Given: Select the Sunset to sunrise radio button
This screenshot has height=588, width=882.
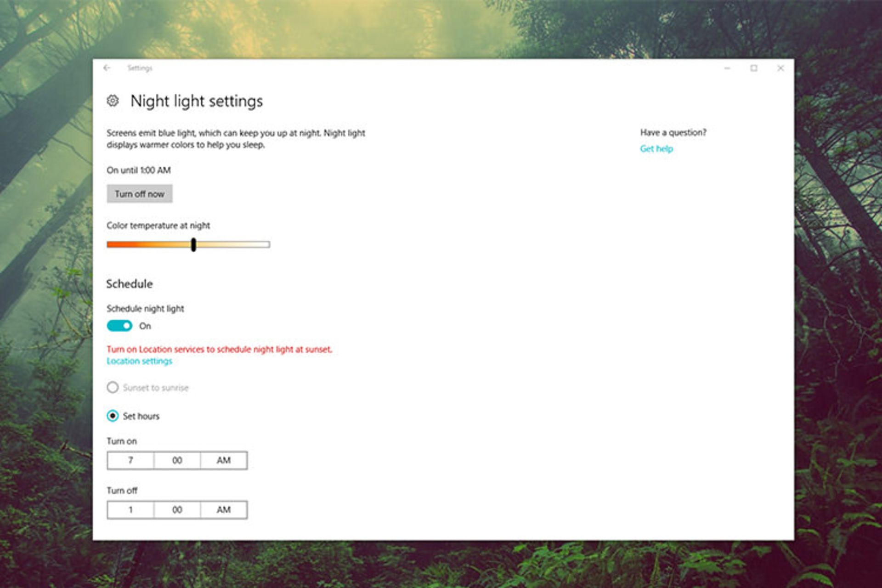Looking at the screenshot, I should (x=113, y=387).
